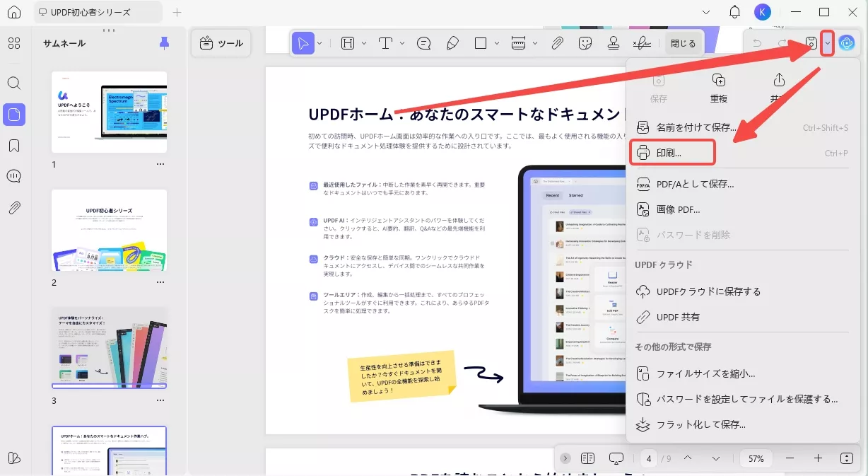The image size is (868, 476).
Task: Zoom in with plus button
Action: 818,458
